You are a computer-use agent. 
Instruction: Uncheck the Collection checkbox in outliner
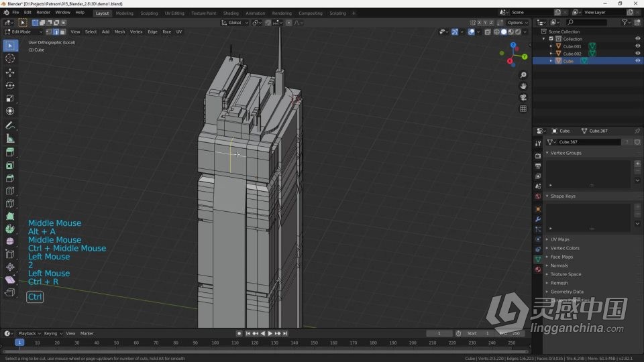tap(551, 39)
